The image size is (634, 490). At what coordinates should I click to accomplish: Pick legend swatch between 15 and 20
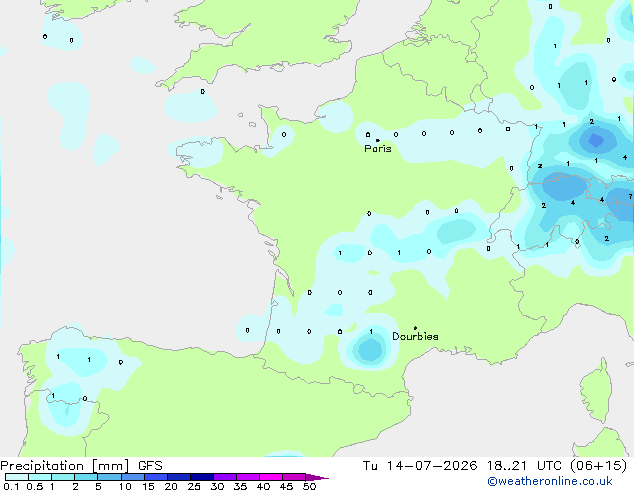click(x=156, y=477)
